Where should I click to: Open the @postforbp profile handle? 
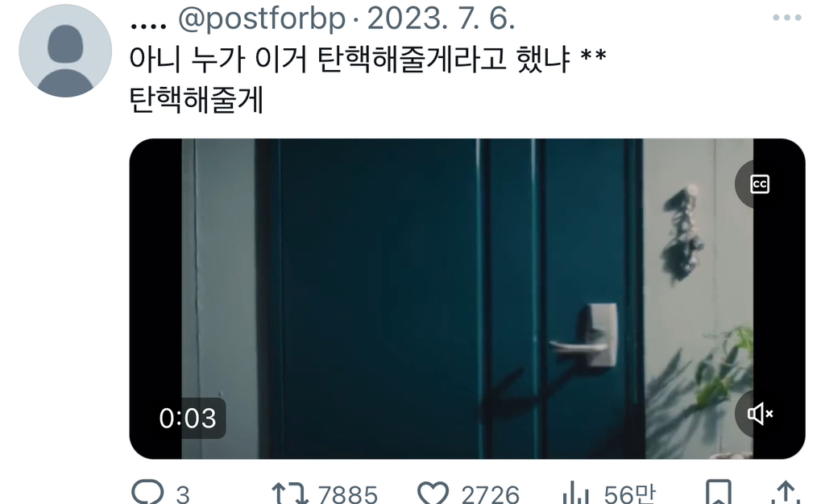[262, 19]
